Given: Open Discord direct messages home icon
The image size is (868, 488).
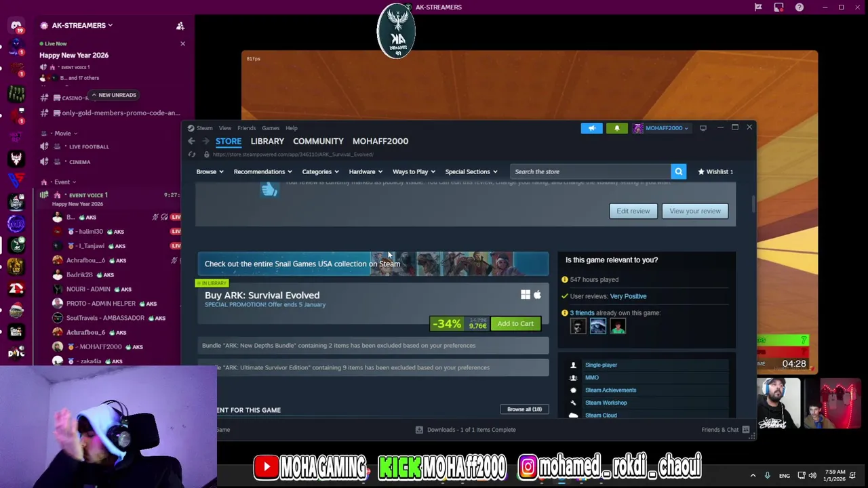Looking at the screenshot, I should coord(16,26).
